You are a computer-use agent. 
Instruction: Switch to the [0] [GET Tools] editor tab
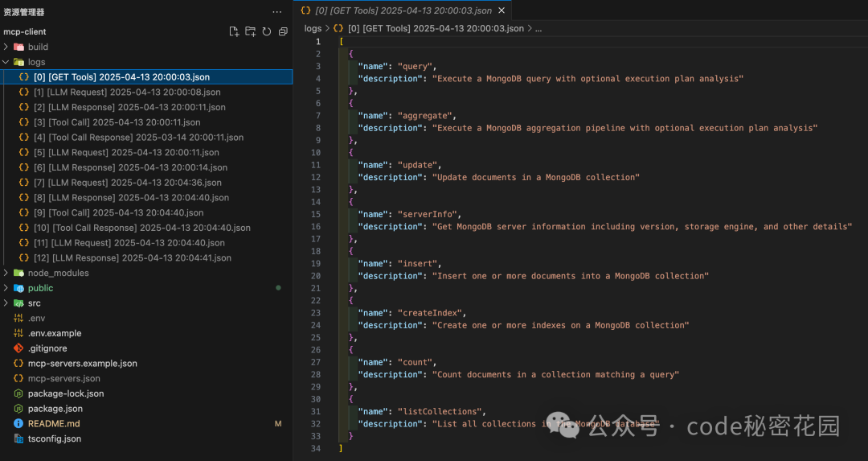click(403, 10)
